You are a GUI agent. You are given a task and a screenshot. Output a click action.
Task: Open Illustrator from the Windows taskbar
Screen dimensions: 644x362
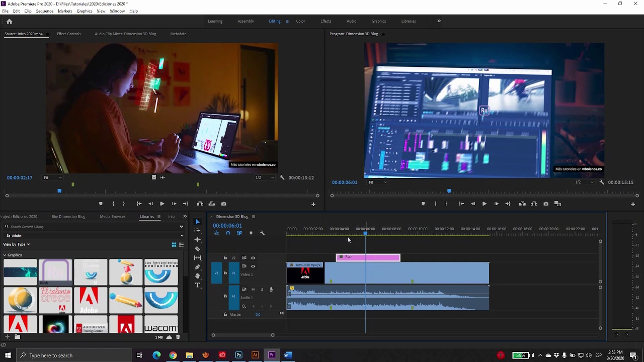255,355
